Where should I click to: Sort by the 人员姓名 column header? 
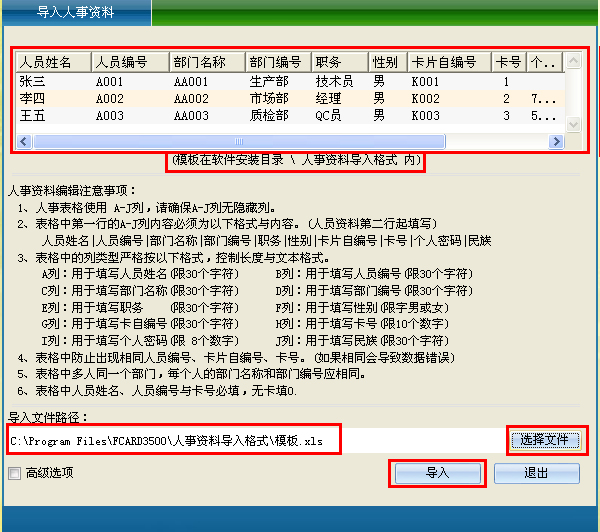[x=54, y=62]
